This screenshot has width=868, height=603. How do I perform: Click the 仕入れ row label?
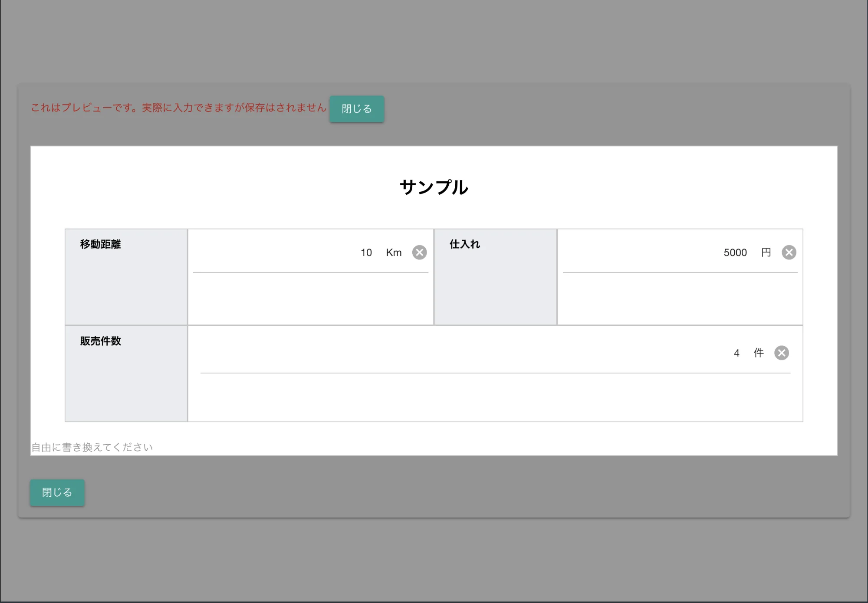(x=464, y=243)
